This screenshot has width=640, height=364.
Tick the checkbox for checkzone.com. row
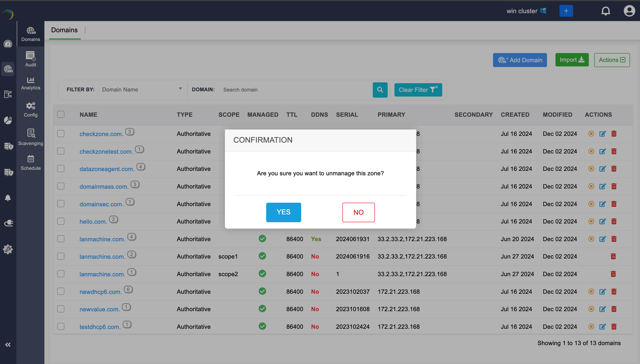[61, 134]
